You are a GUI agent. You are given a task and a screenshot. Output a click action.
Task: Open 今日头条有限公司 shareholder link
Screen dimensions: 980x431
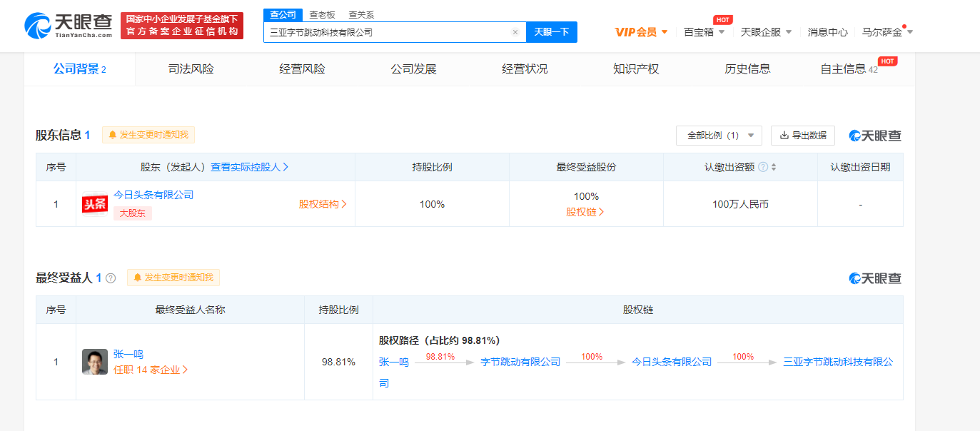click(153, 195)
